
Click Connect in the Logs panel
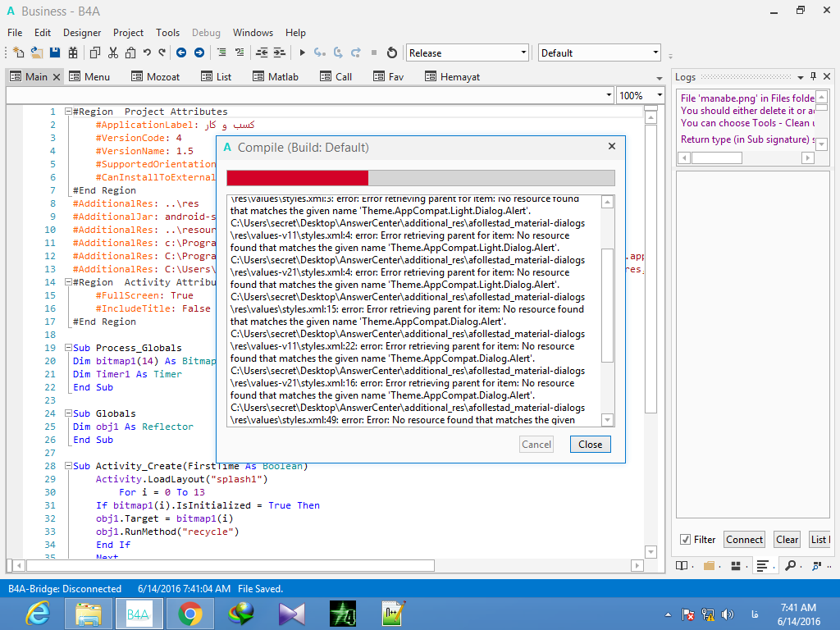(x=744, y=539)
